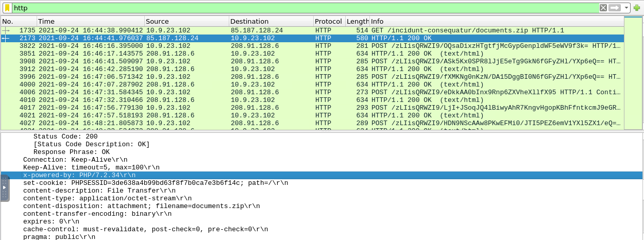Viewport: 644px width, 240px height.
Task: Click the left side panel grip handle
Action: tap(5, 188)
